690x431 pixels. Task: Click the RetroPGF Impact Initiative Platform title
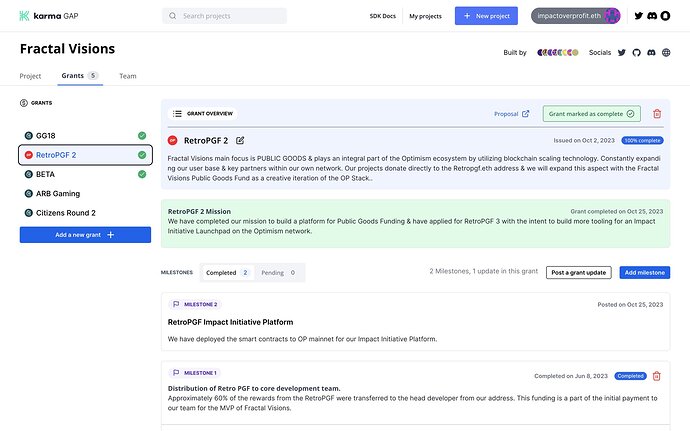click(230, 322)
